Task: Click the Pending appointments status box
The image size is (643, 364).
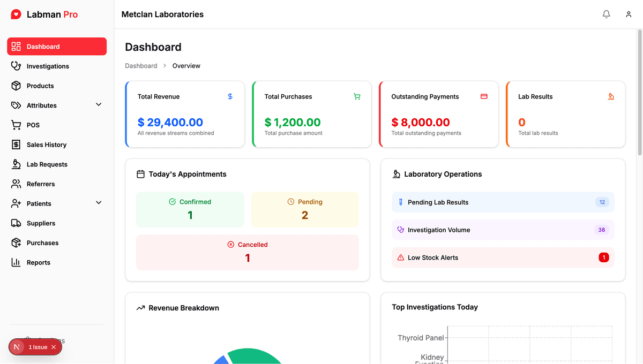Action: click(304, 210)
